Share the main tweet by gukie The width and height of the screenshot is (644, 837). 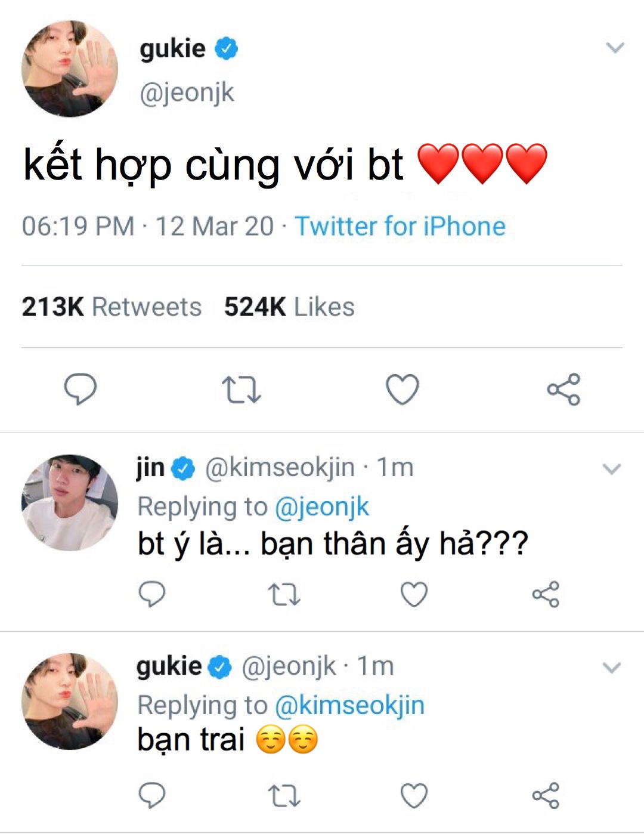click(x=563, y=390)
